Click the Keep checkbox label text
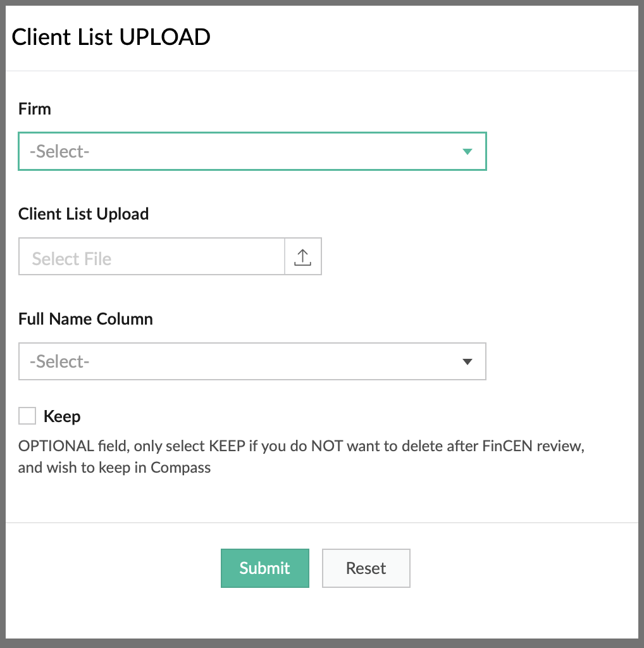The width and height of the screenshot is (644, 648). click(62, 416)
